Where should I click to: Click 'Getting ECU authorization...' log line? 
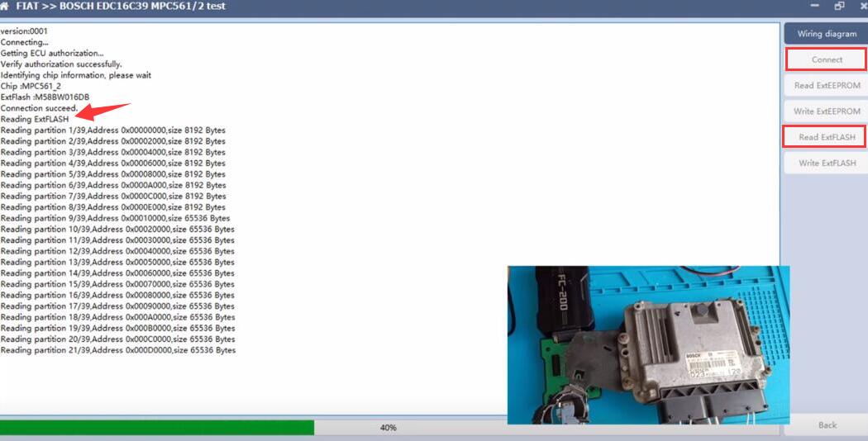point(52,53)
